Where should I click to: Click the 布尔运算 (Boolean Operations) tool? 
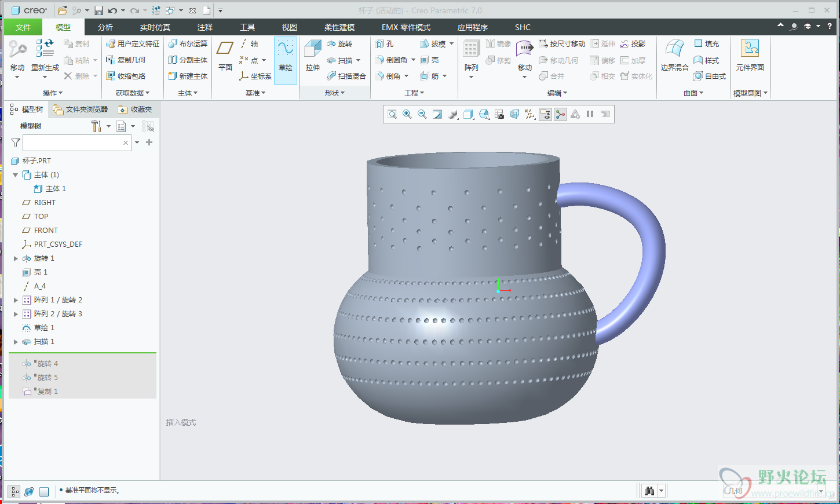188,44
